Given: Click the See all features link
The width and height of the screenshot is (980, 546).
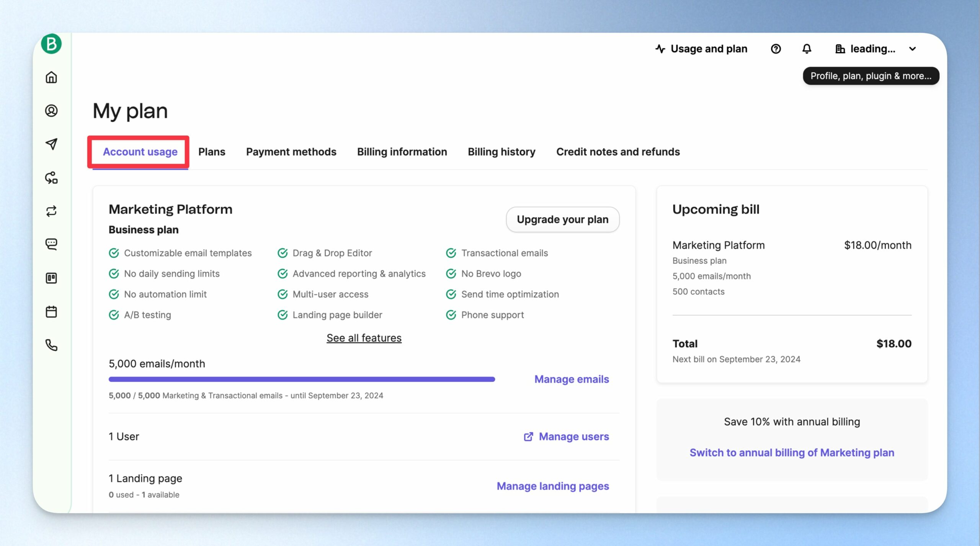Looking at the screenshot, I should [364, 338].
